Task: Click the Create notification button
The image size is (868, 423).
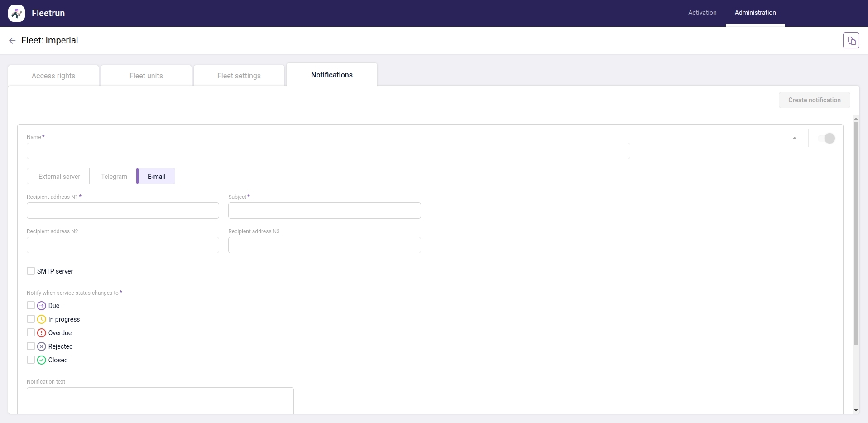Action: point(815,100)
